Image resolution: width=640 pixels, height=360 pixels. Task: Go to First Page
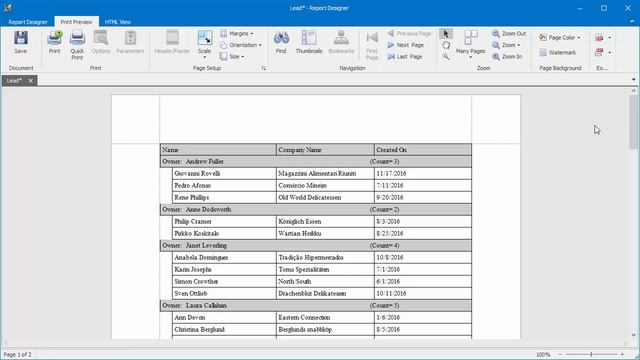(x=372, y=45)
